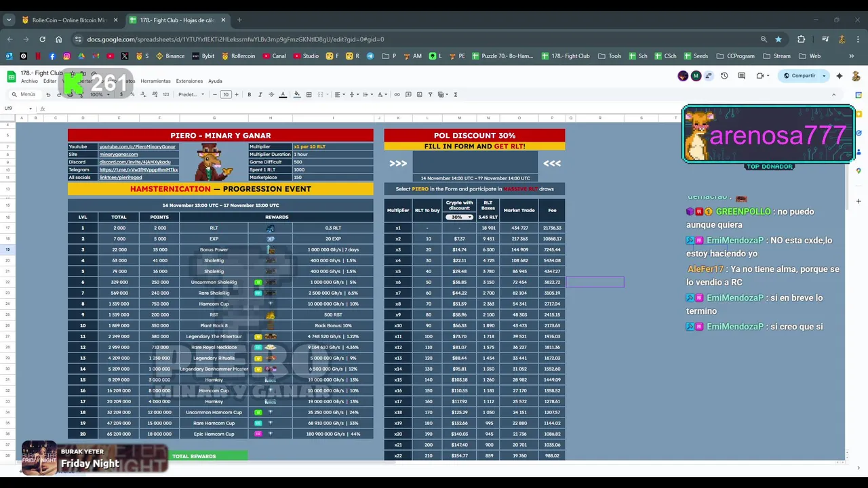Screen dimensions: 868x488
Task: Hide the menus with collapse chevron
Action: [833, 95]
